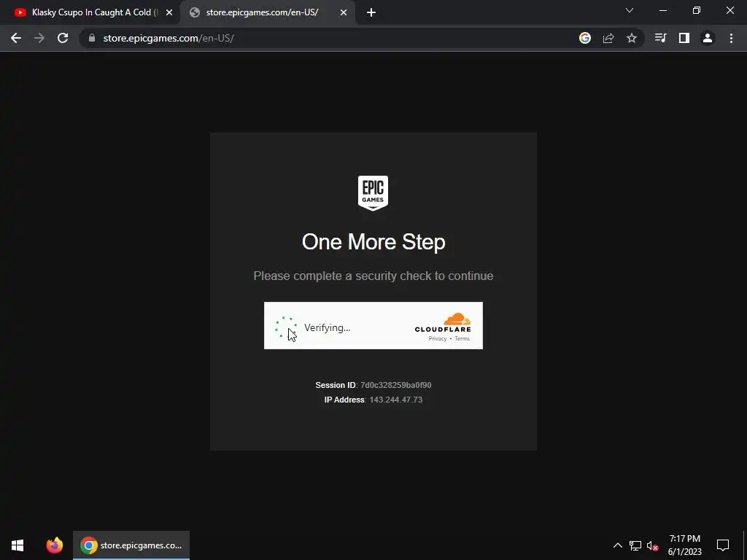The image size is (747, 560).
Task: Bookmark this tab with the star
Action: pos(632,38)
